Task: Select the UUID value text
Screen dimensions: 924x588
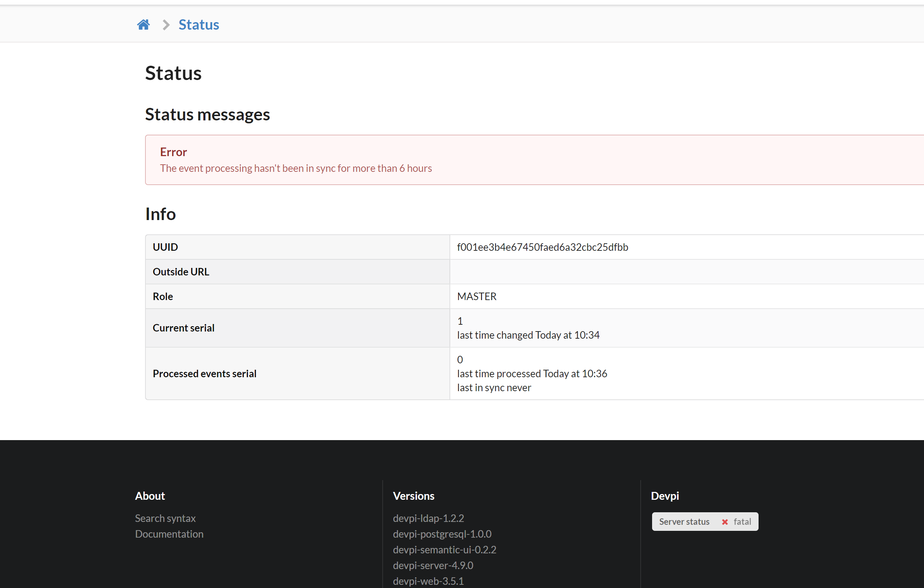Action: pyautogui.click(x=543, y=247)
